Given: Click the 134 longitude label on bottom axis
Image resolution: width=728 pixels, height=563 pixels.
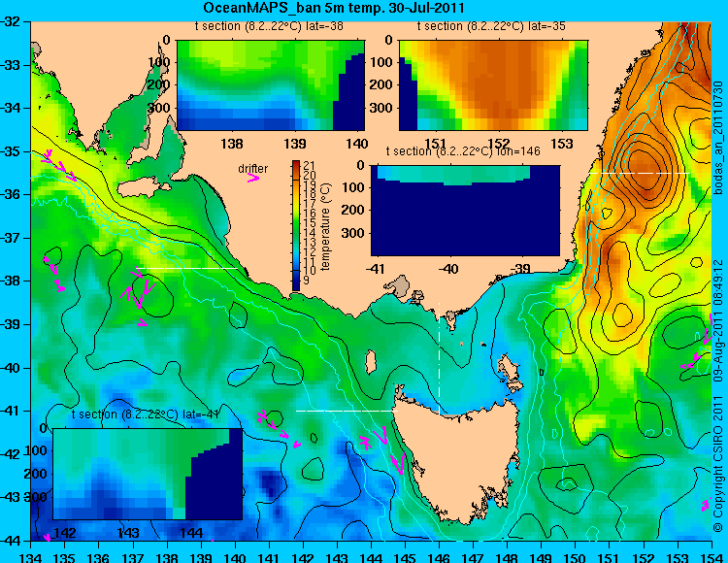Looking at the screenshot, I should click(x=31, y=557).
